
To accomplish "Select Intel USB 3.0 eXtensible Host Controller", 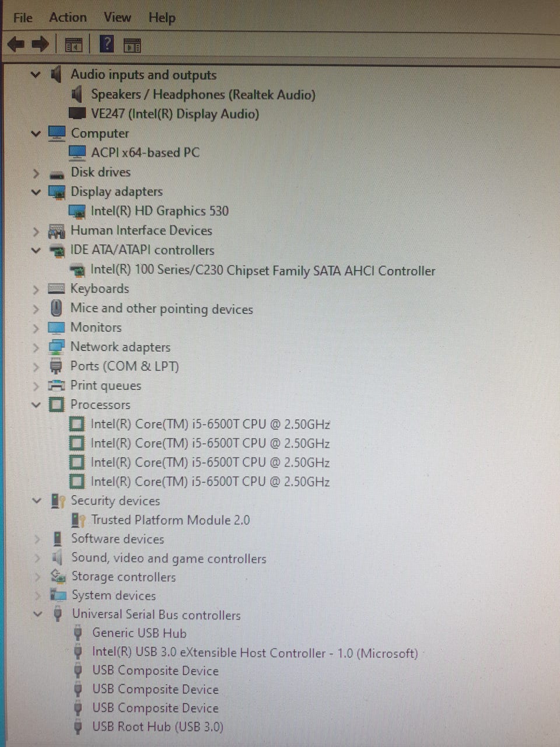I will click(x=255, y=652).
